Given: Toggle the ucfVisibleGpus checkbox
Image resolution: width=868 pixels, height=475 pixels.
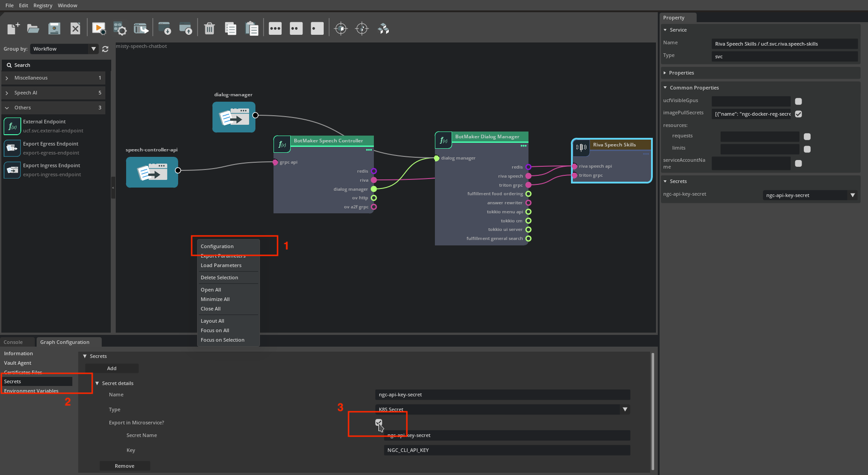Looking at the screenshot, I should pyautogui.click(x=798, y=101).
